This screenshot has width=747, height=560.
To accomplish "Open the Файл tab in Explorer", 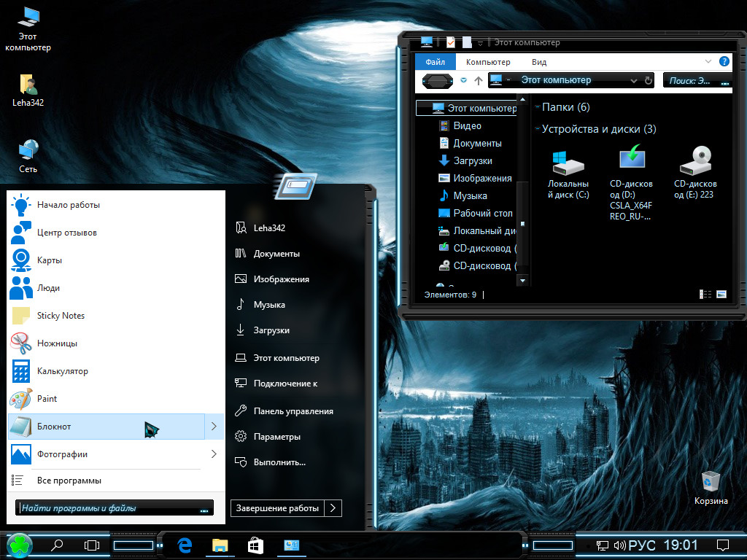I will click(x=435, y=62).
